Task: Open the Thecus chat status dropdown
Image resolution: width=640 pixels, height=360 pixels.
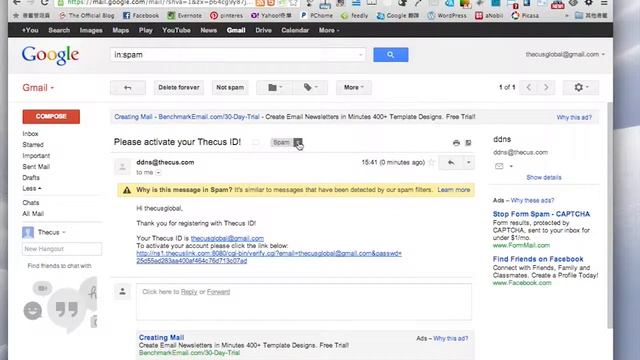Action: click(64, 232)
